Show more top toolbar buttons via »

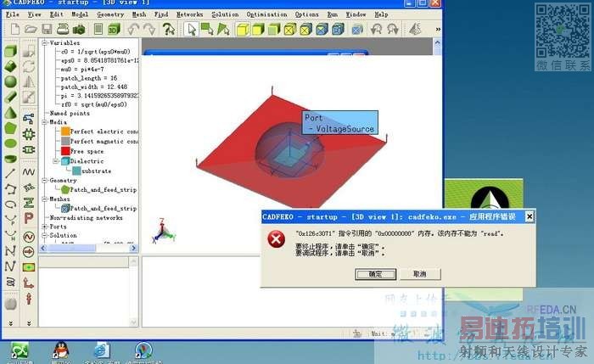(438, 29)
